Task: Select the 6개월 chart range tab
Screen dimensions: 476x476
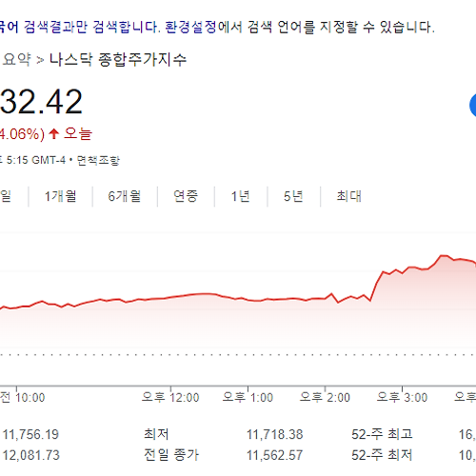Action: [x=125, y=196]
